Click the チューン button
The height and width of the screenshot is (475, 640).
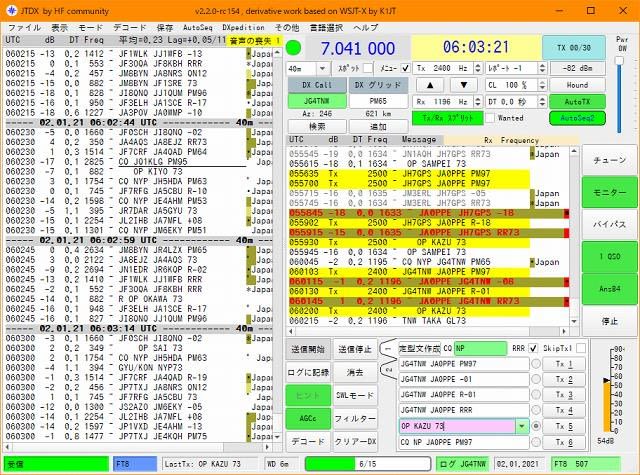pyautogui.click(x=609, y=160)
